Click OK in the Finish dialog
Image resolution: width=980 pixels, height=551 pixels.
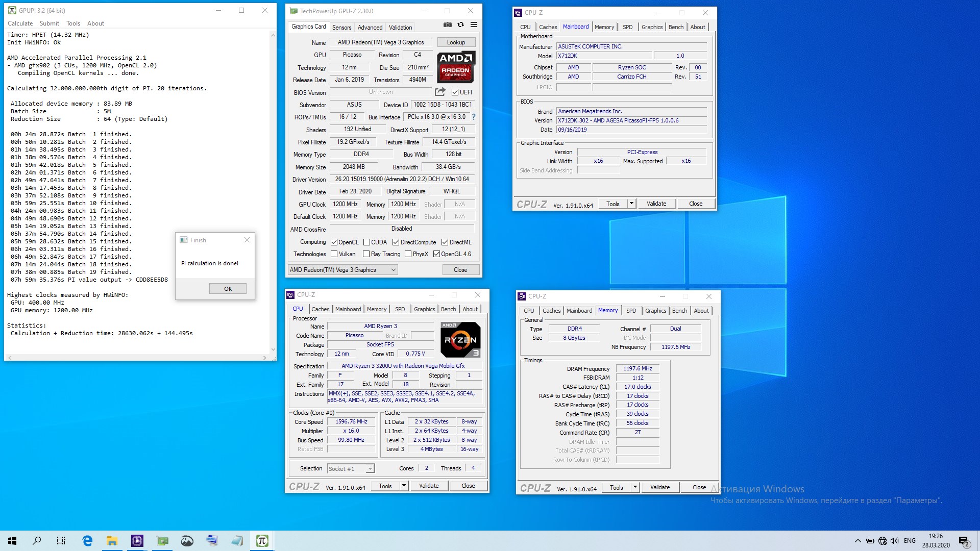tap(228, 289)
